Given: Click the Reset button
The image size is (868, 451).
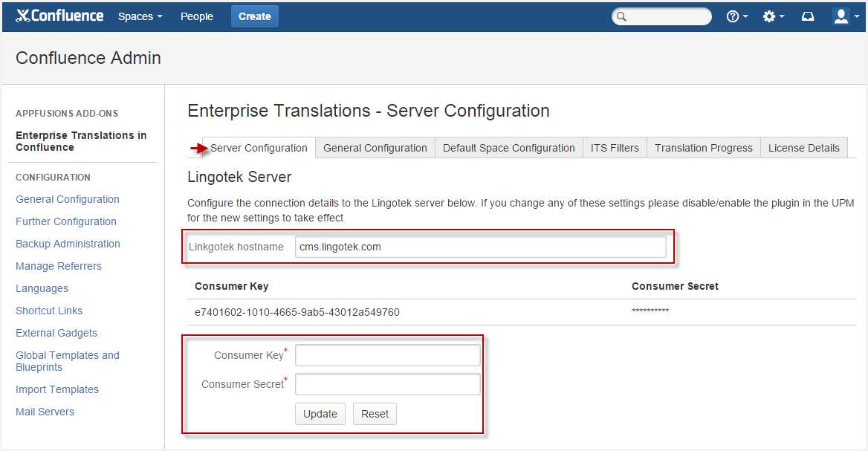Looking at the screenshot, I should [x=375, y=414].
